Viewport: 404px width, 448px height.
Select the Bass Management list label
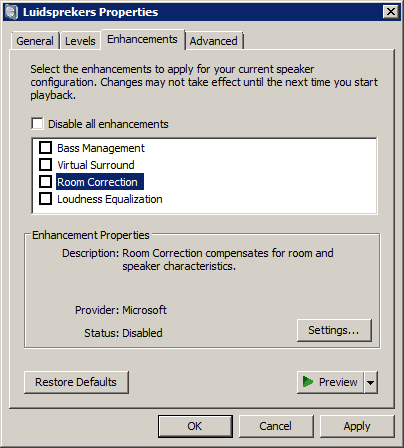click(101, 148)
